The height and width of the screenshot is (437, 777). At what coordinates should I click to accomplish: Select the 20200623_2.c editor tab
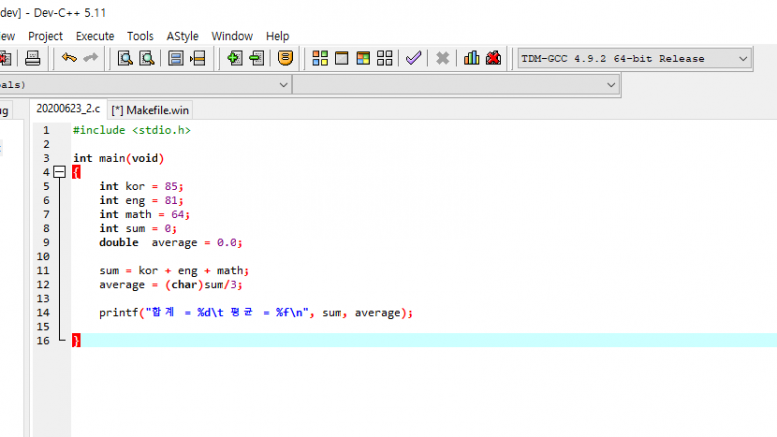(68, 110)
